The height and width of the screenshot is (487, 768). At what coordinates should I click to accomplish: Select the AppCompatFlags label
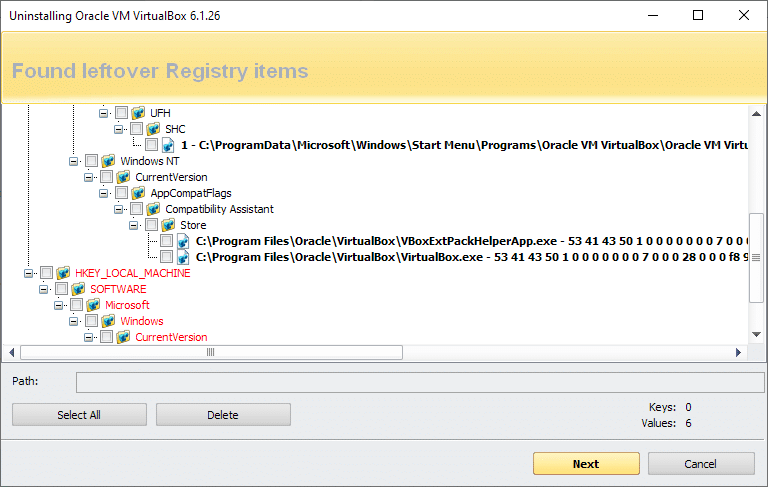tap(191, 193)
